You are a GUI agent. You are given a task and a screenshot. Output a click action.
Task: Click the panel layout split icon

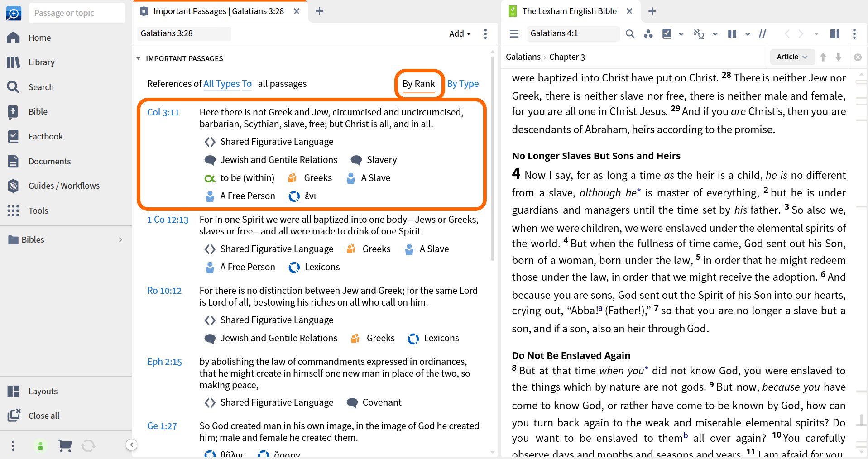(x=834, y=33)
